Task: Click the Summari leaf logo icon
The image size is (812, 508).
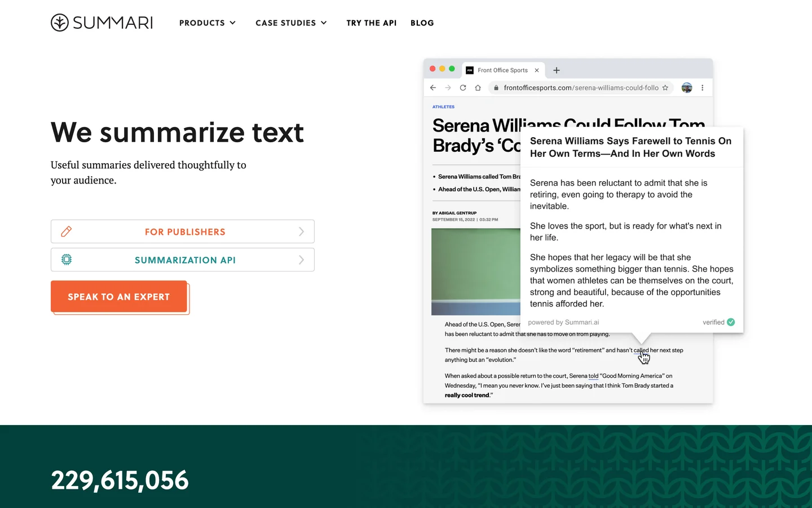Action: [x=60, y=23]
